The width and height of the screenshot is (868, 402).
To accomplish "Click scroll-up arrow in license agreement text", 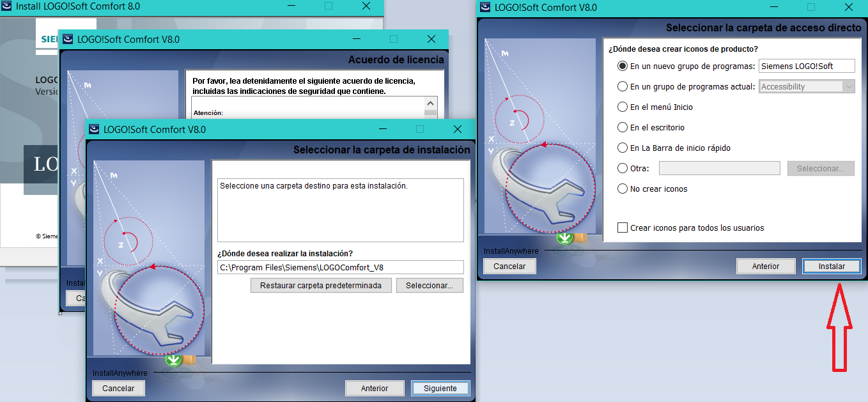I will (431, 104).
